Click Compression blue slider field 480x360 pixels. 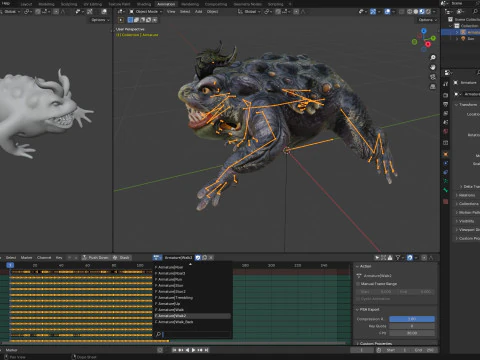[412, 319]
